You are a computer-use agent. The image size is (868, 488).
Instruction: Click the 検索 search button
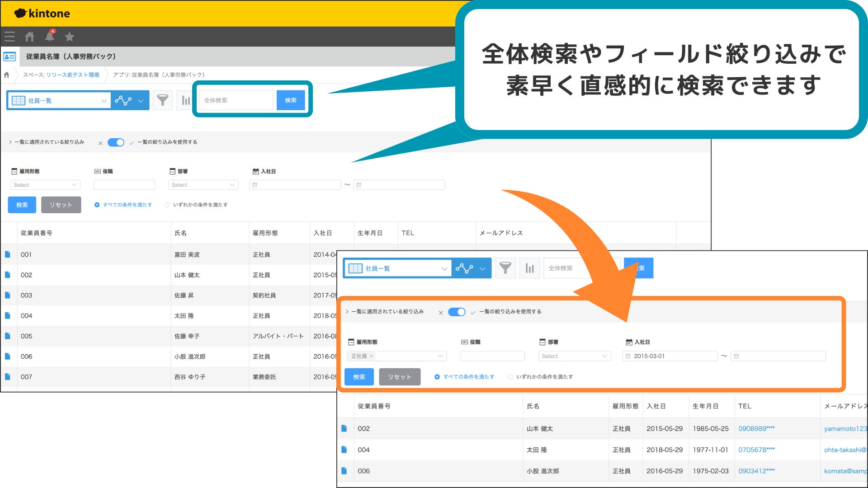[291, 100]
